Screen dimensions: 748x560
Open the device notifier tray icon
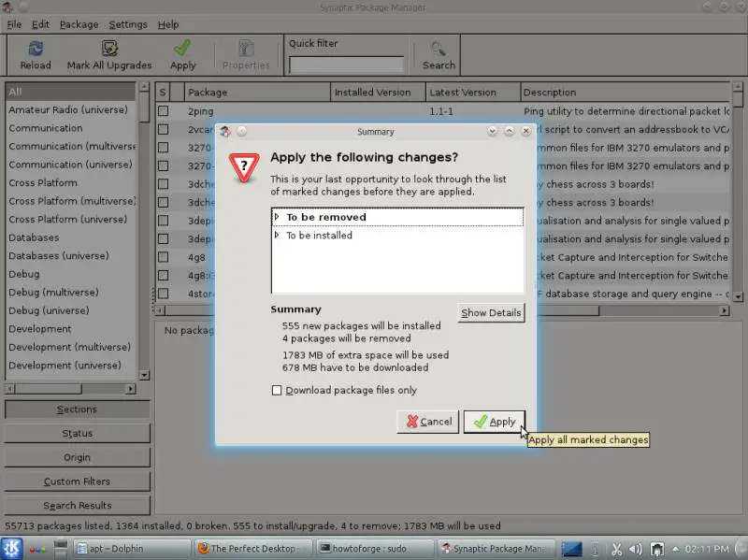pyautogui.click(x=657, y=549)
